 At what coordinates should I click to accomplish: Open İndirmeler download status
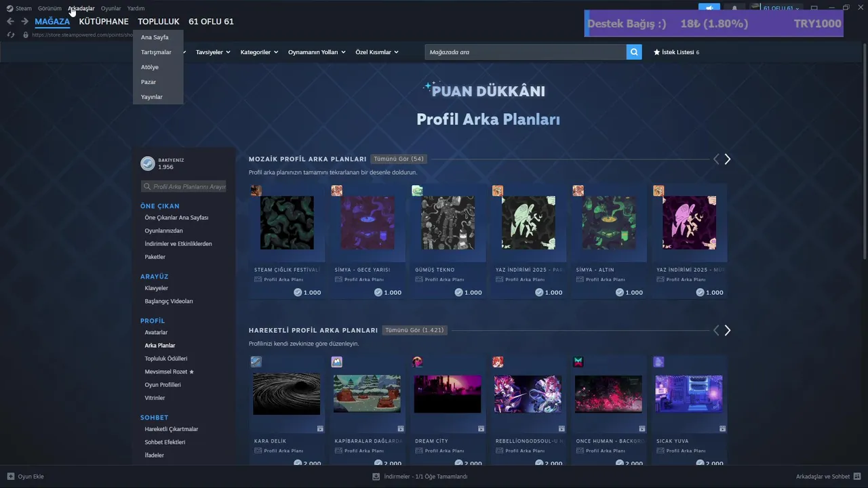pyautogui.click(x=420, y=476)
